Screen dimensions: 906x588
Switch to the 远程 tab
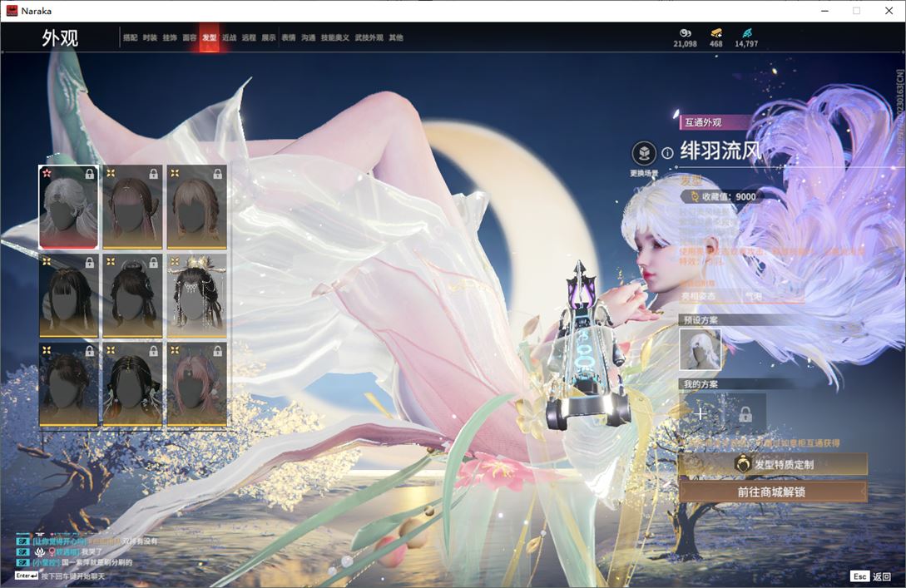pos(249,37)
